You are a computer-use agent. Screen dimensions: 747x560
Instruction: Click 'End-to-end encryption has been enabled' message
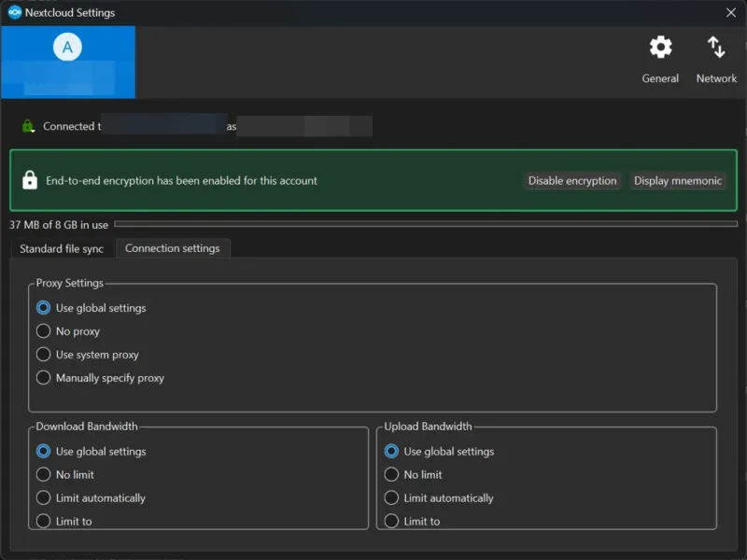click(x=181, y=181)
